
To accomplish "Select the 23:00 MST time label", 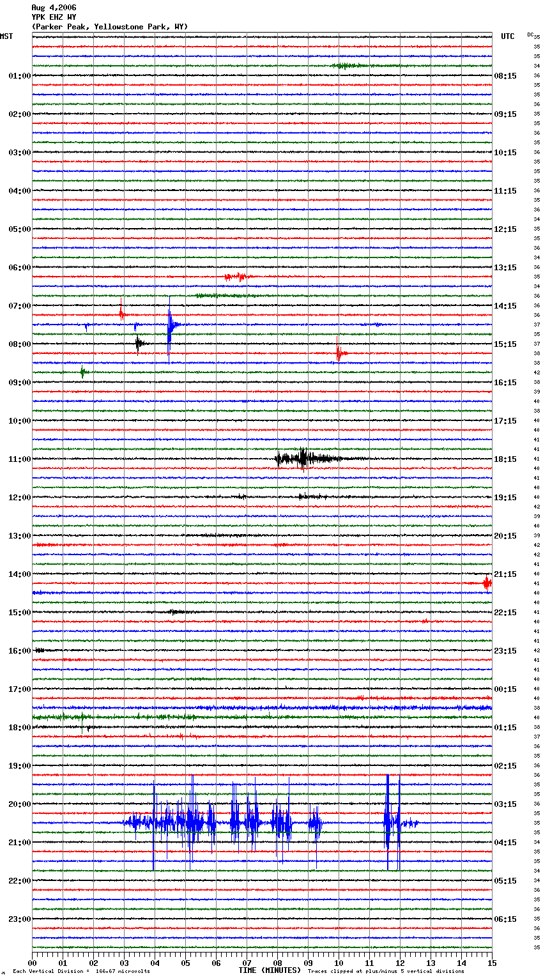I will point(19,919).
